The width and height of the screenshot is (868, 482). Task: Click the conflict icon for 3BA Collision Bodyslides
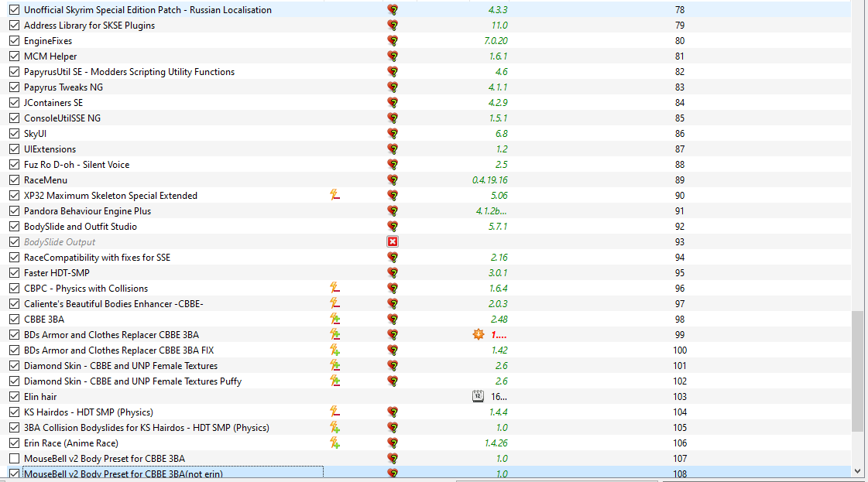(335, 427)
